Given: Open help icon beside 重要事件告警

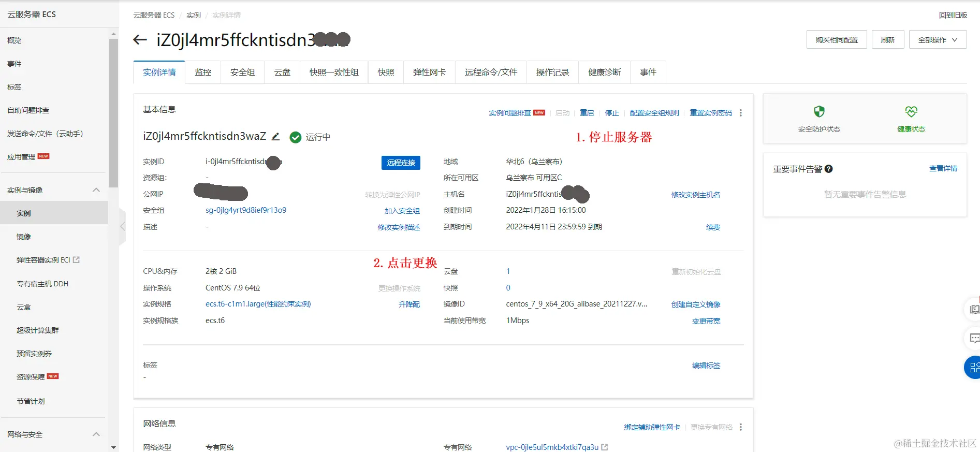Looking at the screenshot, I should [x=829, y=169].
